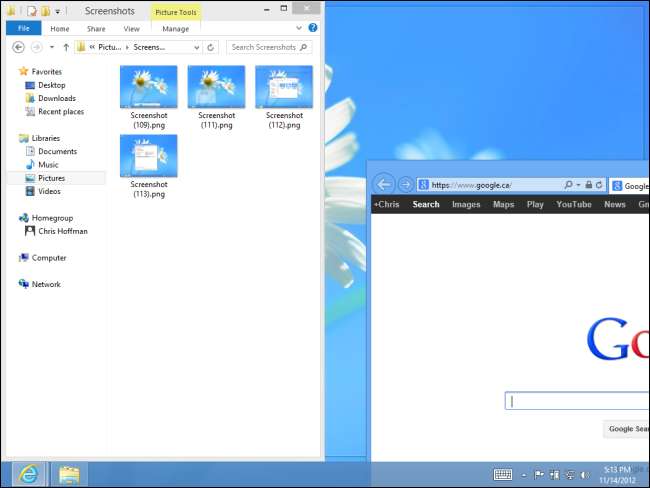Screen dimensions: 650x488
Task: Open IE address bar autocomplete dropdown arrow
Action: (578, 185)
